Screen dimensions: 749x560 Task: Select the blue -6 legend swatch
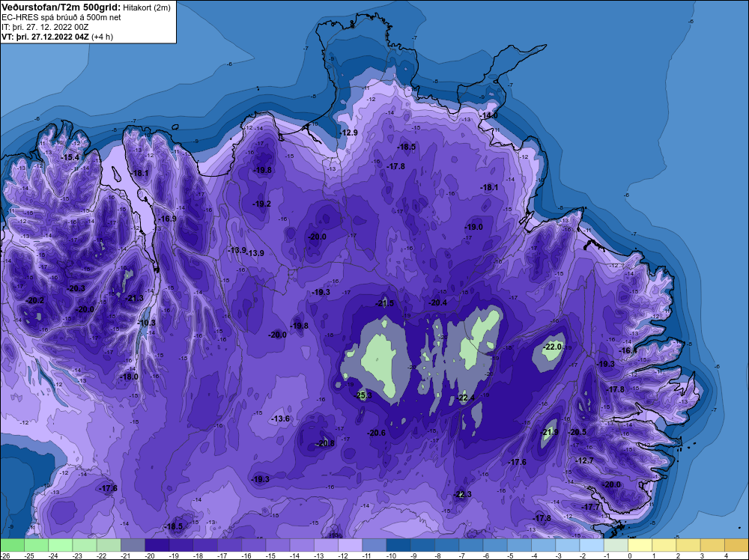coord(495,545)
